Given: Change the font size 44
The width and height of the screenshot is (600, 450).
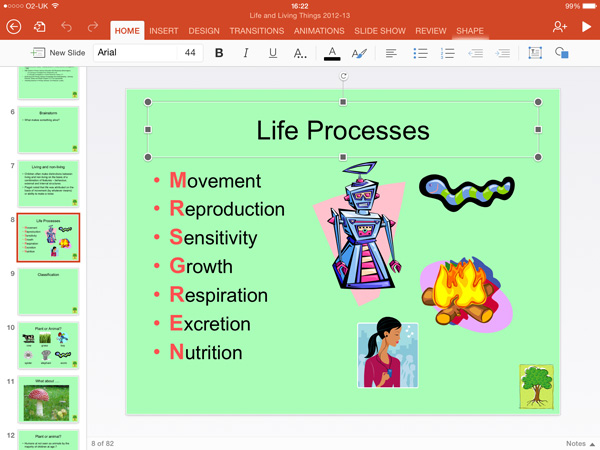Looking at the screenshot, I should (x=190, y=53).
